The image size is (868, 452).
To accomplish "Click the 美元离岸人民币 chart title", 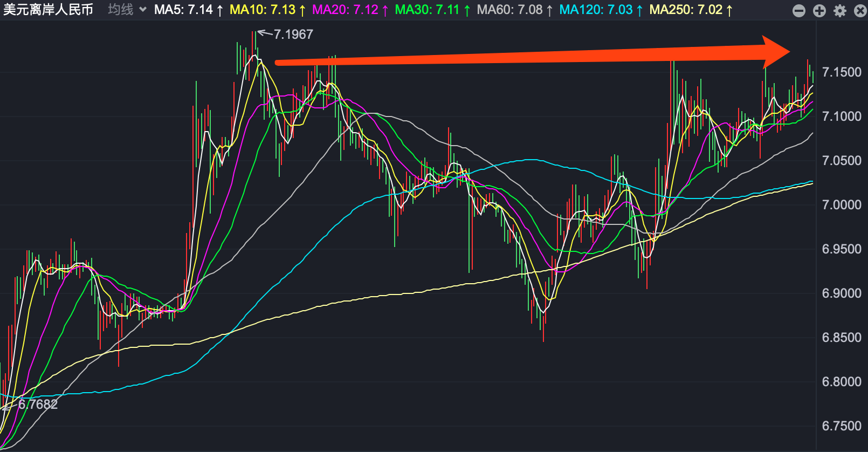I will (x=48, y=10).
